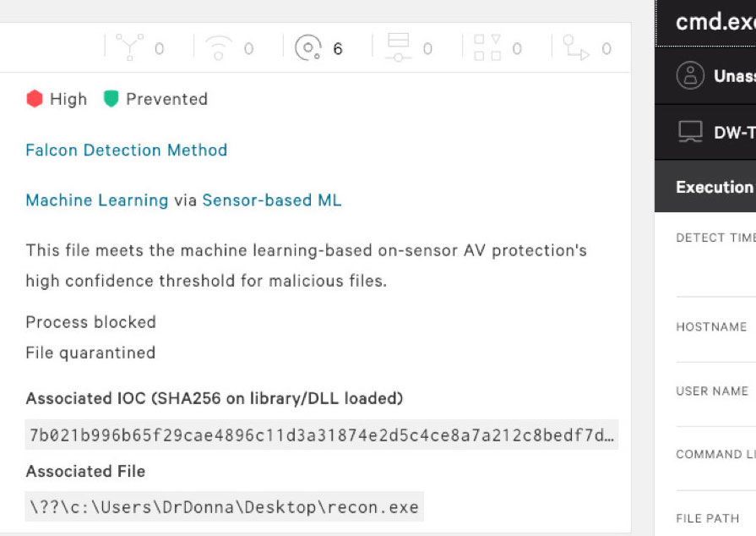Image resolution: width=756 pixels, height=536 pixels.
Task: Click the Unassigned user avatar icon
Action: point(690,75)
